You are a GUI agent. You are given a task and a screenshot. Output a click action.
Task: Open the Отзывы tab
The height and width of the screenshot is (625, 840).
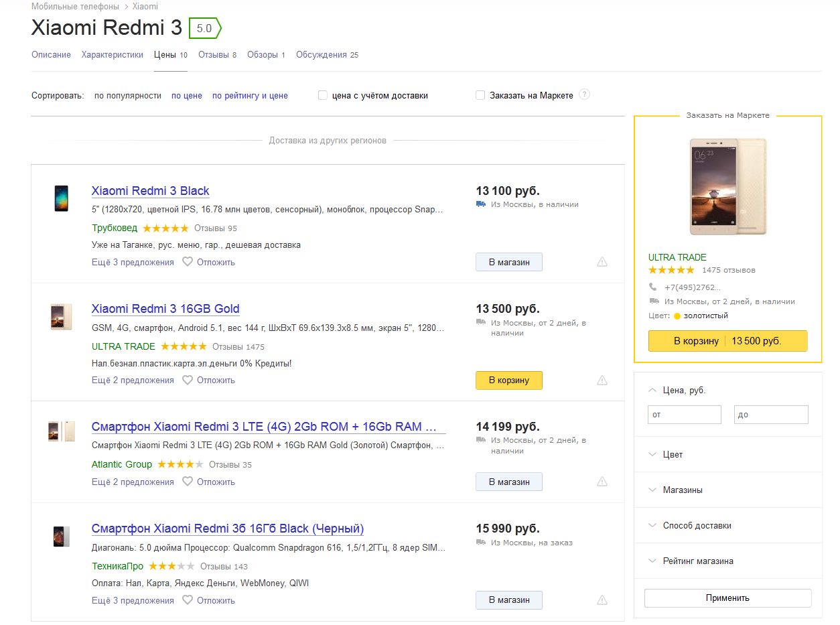click(217, 55)
